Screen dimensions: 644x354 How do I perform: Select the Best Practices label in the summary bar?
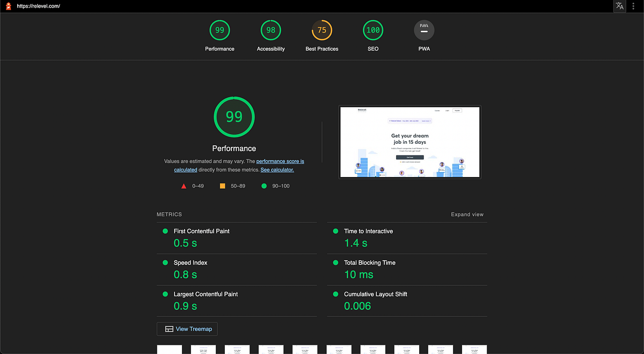pyautogui.click(x=321, y=48)
